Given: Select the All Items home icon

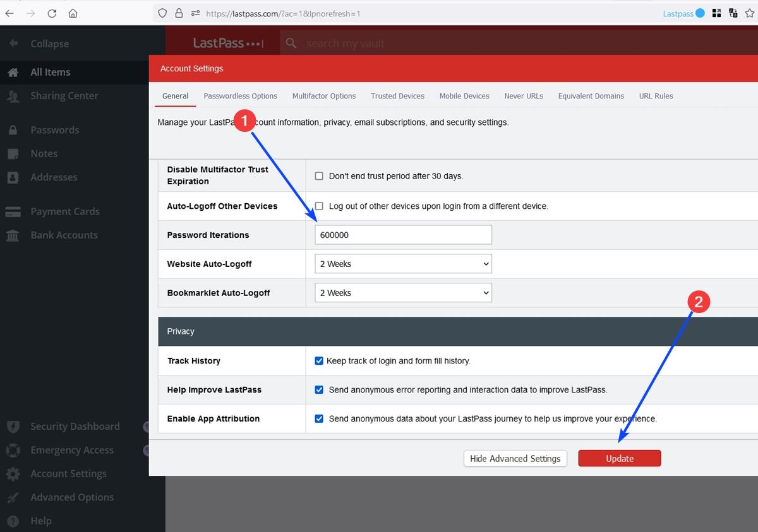Looking at the screenshot, I should tap(13, 72).
